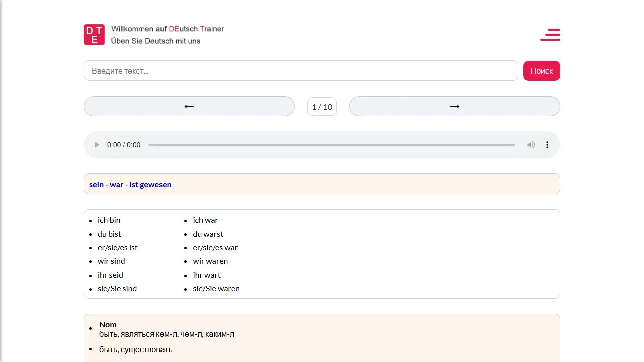Select the page counter showing 1 / 10

tap(321, 106)
